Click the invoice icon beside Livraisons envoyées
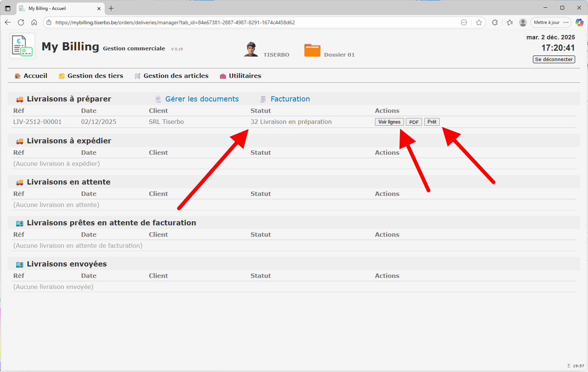Screen dimensions: 588x372 (19, 264)
